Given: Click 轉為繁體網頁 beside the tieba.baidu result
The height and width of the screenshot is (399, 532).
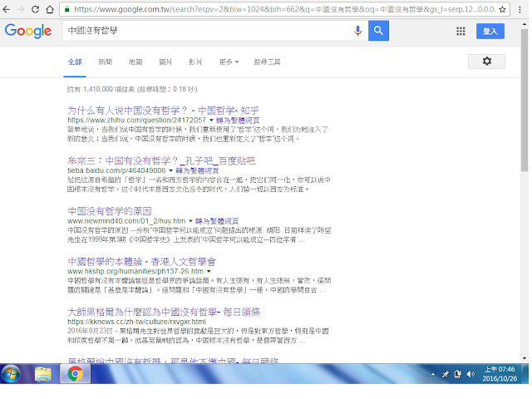Looking at the screenshot, I should 197,170.
